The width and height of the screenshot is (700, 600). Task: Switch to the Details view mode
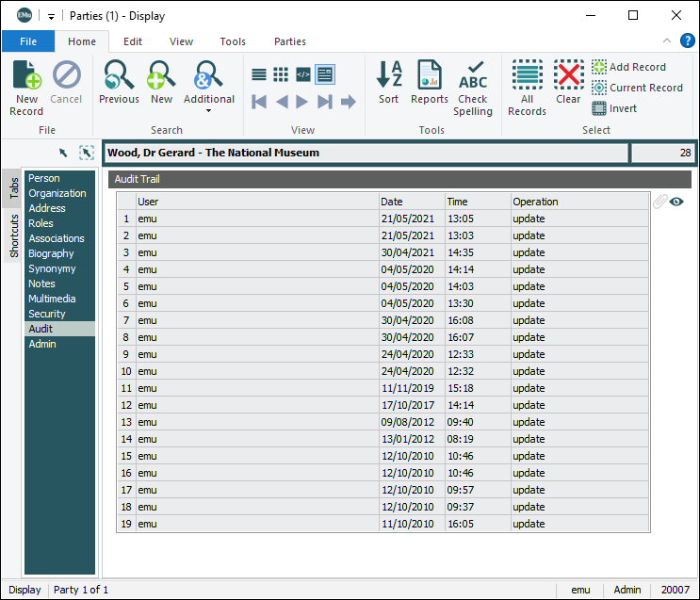(325, 74)
